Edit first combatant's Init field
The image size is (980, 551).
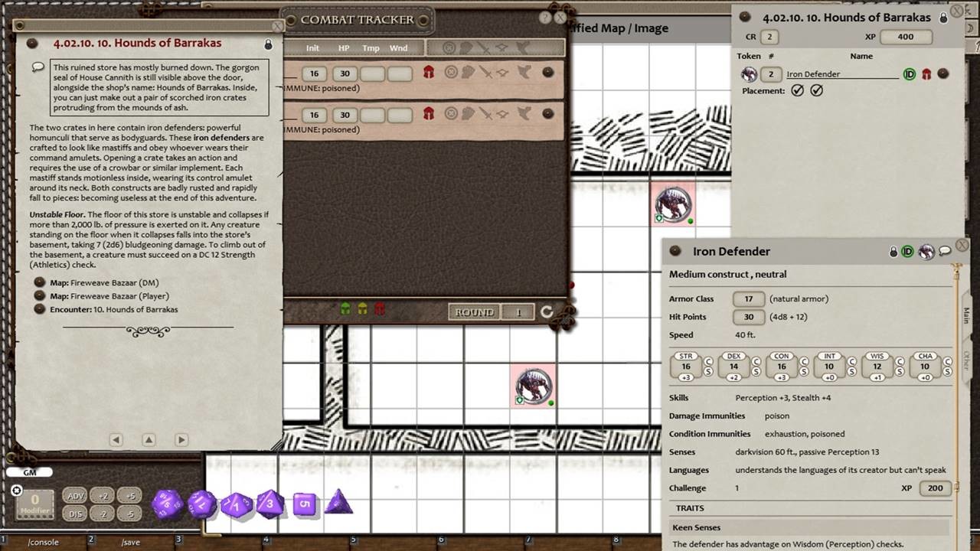(x=314, y=73)
